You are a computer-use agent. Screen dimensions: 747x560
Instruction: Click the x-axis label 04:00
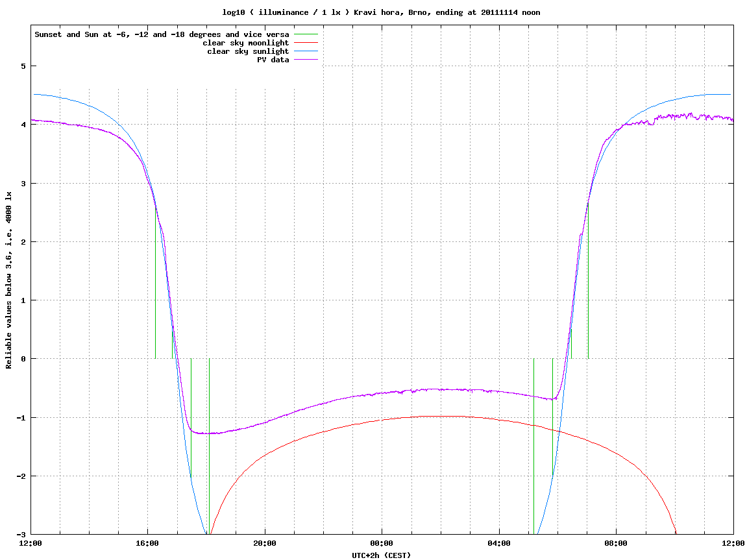click(499, 543)
